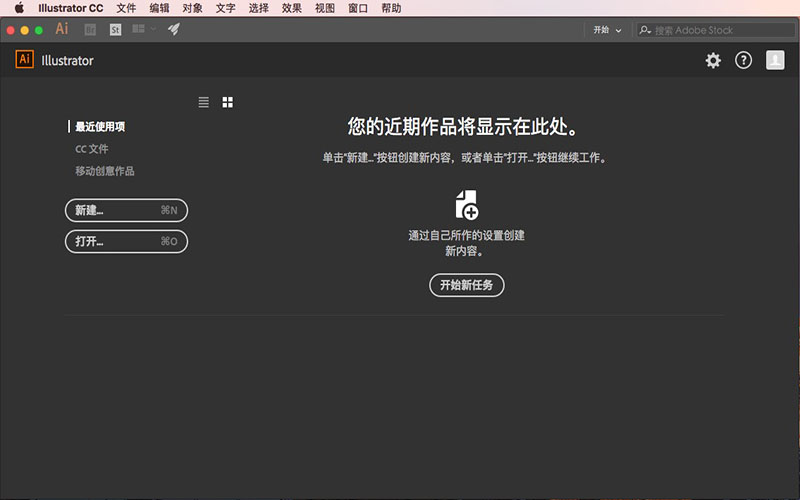Focus the 搜索 Adobe Stock search field
Image resolution: width=800 pixels, height=500 pixels.
click(x=716, y=30)
